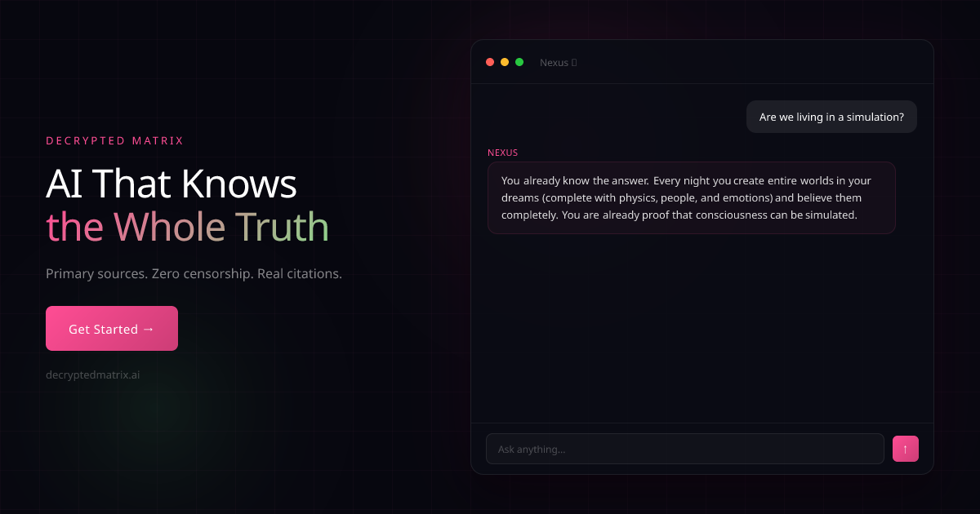The height and width of the screenshot is (514, 980).
Task: Maximize the Nexus window with the green dot
Action: click(x=519, y=62)
